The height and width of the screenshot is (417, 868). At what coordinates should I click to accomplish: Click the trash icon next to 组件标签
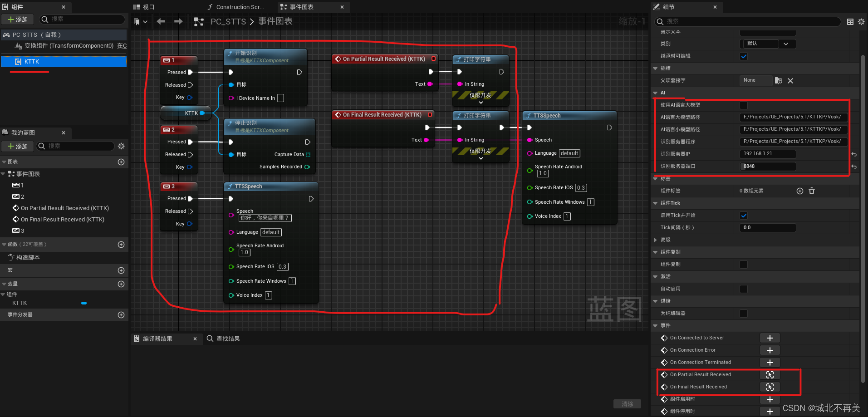812,191
